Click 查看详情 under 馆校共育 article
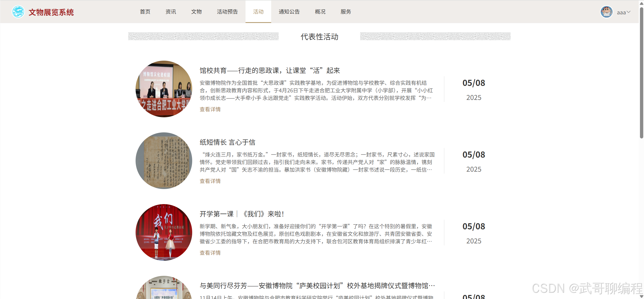Image resolution: width=644 pixels, height=299 pixels. point(210,109)
